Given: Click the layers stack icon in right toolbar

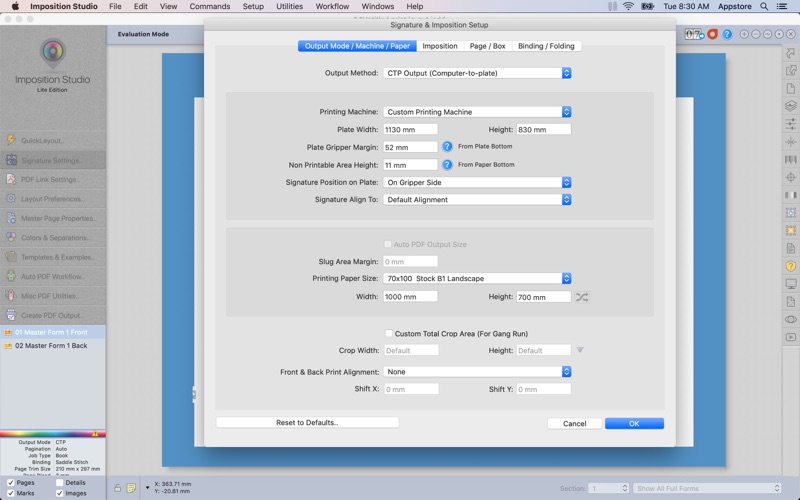Looking at the screenshot, I should (791, 106).
